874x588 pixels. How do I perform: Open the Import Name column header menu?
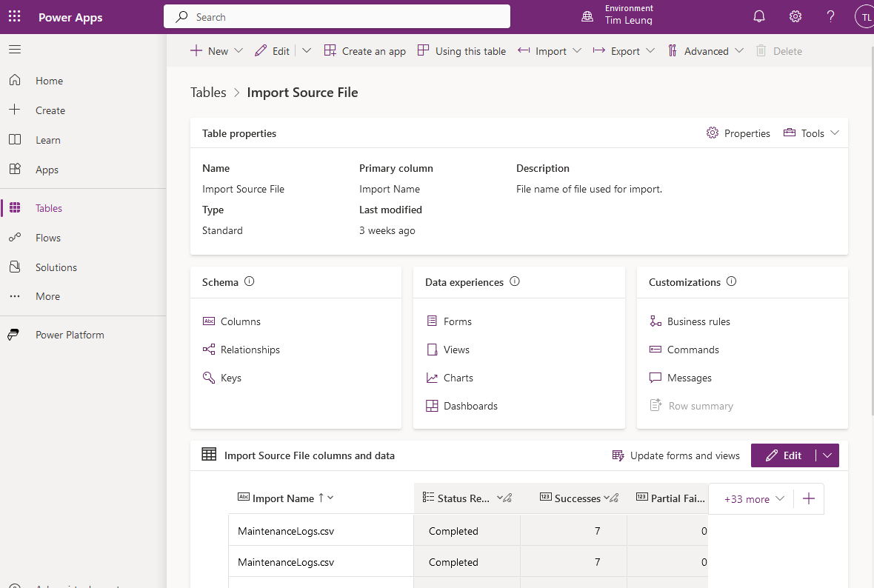(330, 498)
